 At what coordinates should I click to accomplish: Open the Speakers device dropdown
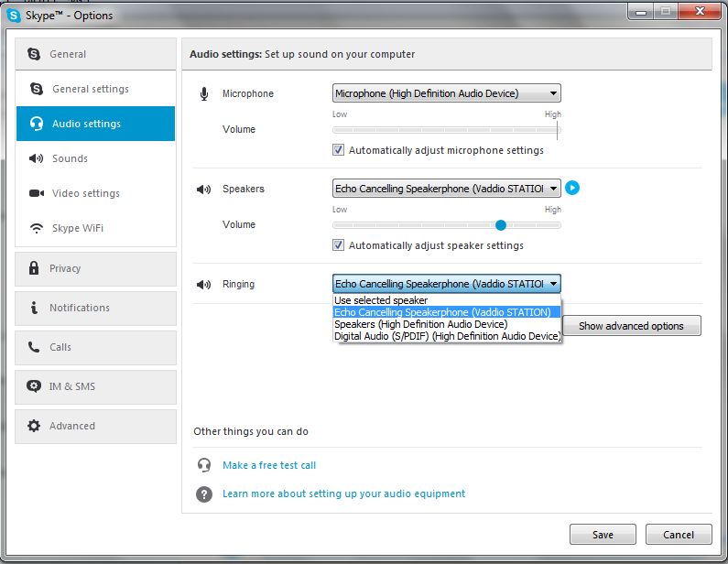tap(447, 189)
